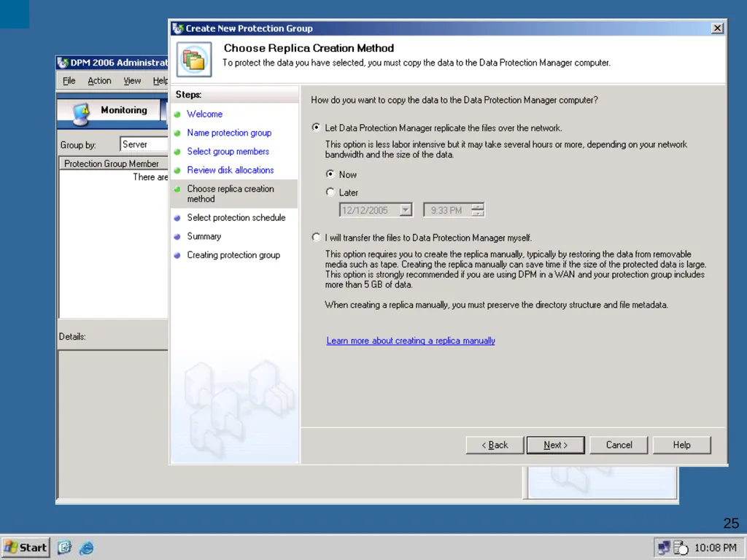Click the replica wizard header icon
This screenshot has height=560, width=747.
(x=194, y=60)
